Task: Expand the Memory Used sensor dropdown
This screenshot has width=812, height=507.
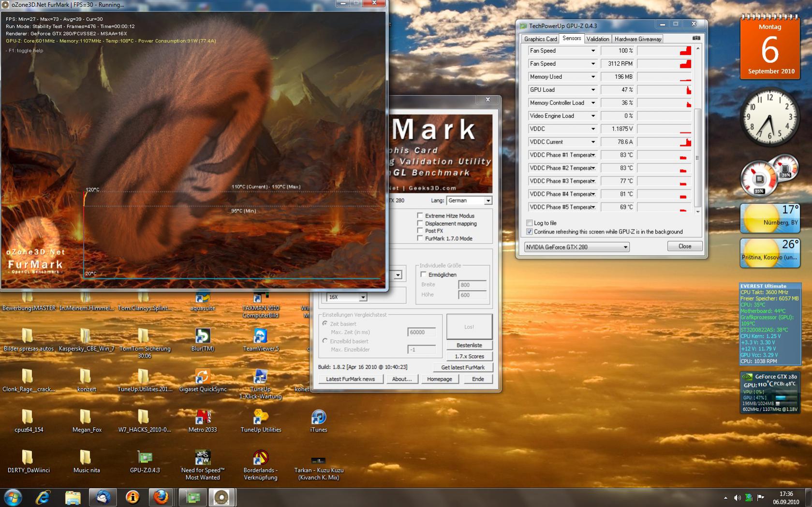Action: (593, 77)
